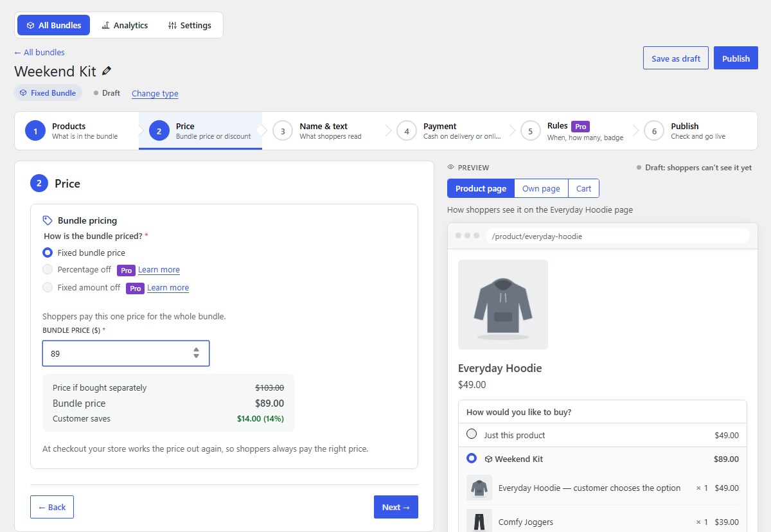Click the Pro badge on Rules step
This screenshot has width=771, height=532.
[x=580, y=127]
